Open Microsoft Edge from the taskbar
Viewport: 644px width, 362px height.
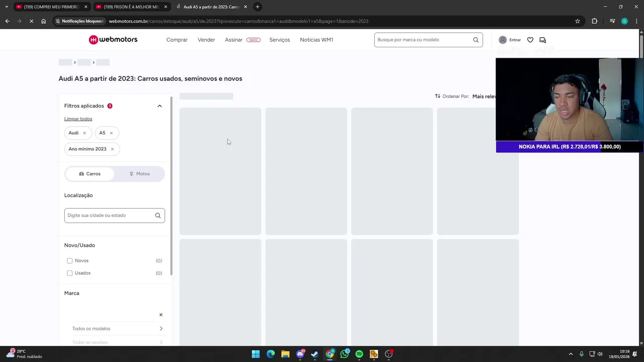[271, 354]
